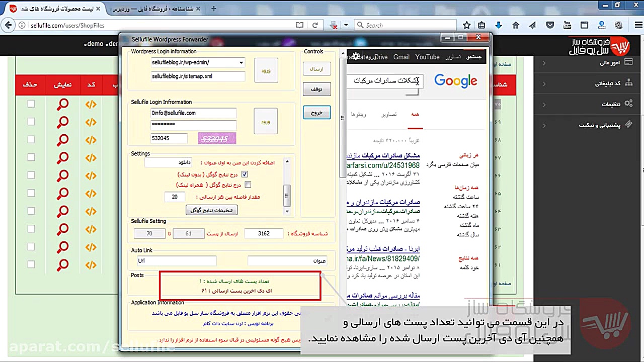Screen dimensions: 644x362
Task: Switch to the تصاویر tab in Google results
Action: (x=389, y=114)
